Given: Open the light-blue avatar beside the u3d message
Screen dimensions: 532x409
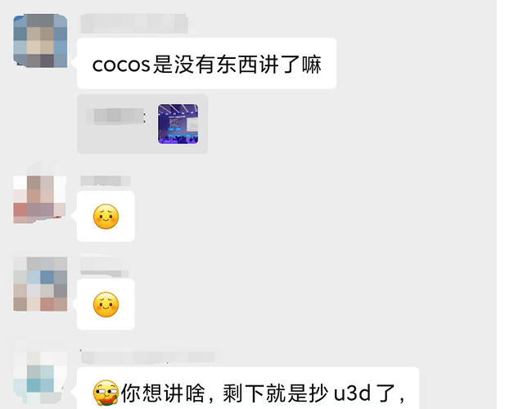Looking at the screenshot, I should click(40, 377).
